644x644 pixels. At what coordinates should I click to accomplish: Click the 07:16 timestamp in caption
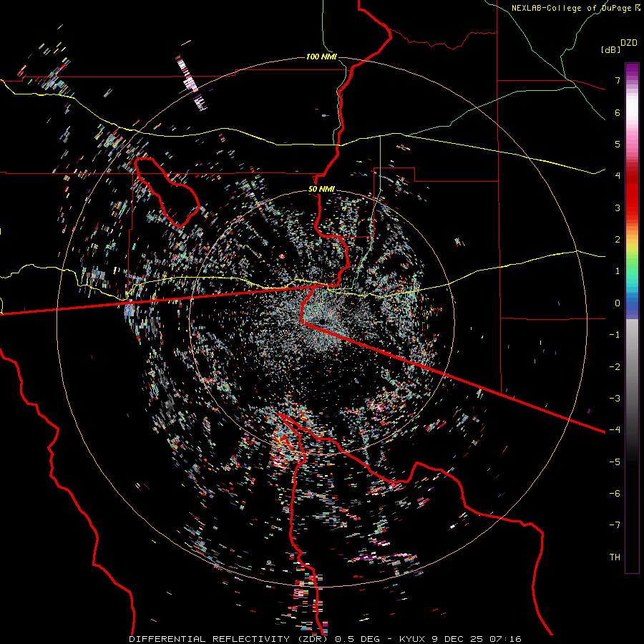[506, 639]
